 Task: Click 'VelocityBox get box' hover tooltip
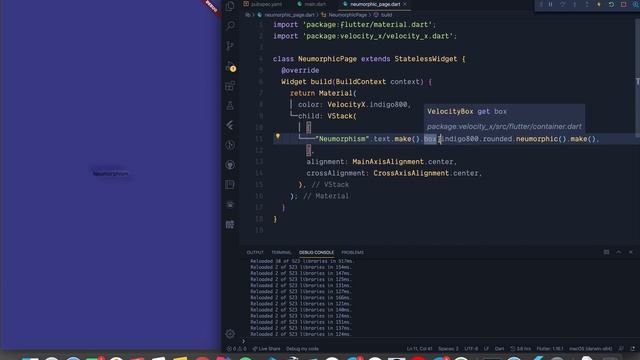click(x=467, y=111)
